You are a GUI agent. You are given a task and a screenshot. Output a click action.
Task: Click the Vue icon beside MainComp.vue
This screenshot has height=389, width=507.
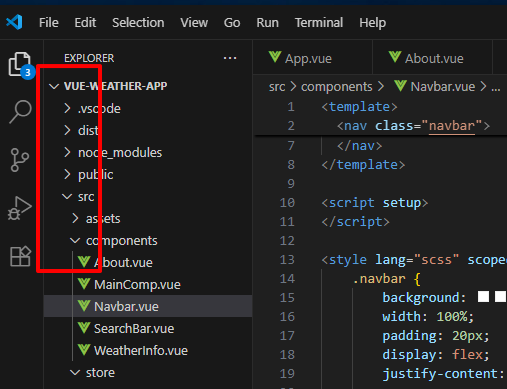(x=84, y=284)
